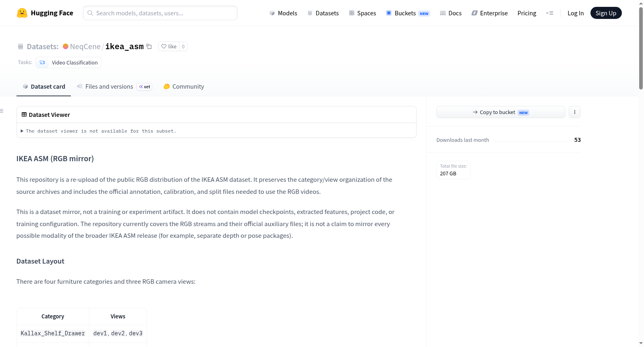Go to Spaces
The width and height of the screenshot is (644, 347).
click(363, 13)
